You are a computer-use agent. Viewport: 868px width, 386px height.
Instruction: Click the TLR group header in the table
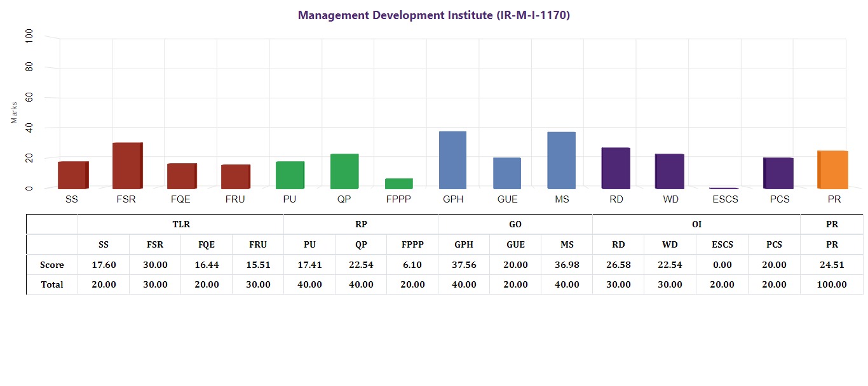click(181, 224)
